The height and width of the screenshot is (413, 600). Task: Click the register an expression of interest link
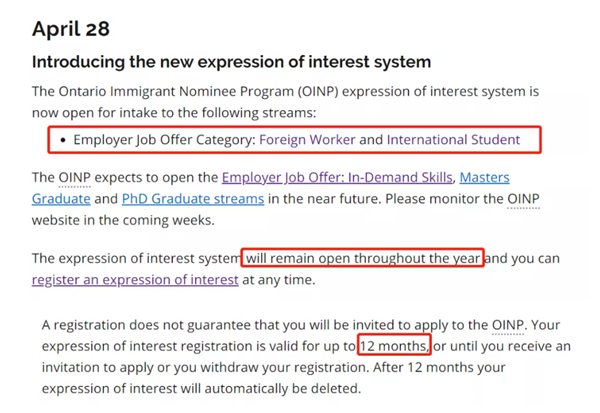[x=135, y=280]
